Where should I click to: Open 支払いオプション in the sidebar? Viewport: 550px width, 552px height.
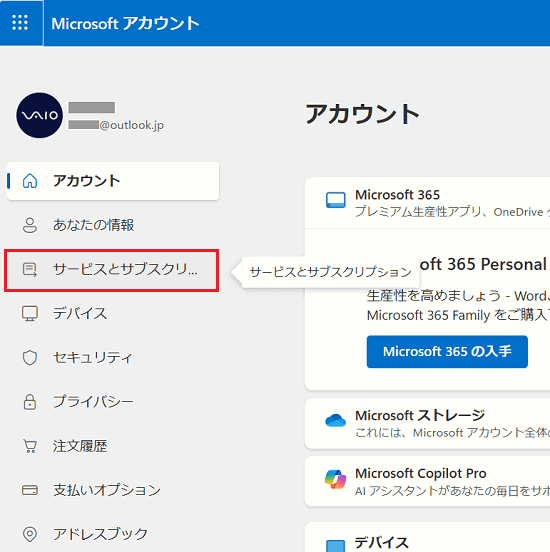tap(113, 490)
